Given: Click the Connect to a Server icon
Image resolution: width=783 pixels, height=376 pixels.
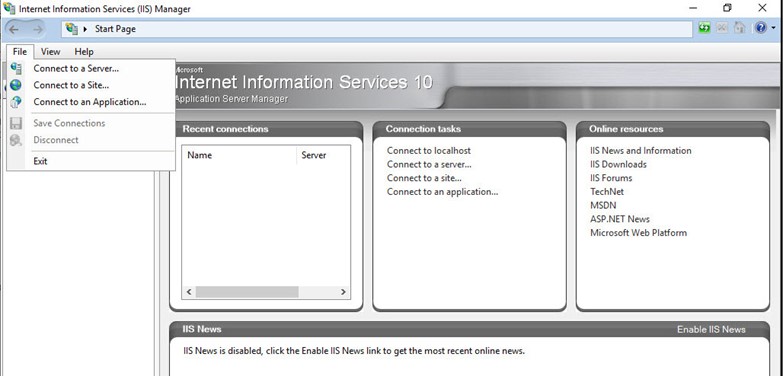Looking at the screenshot, I should pos(16,68).
